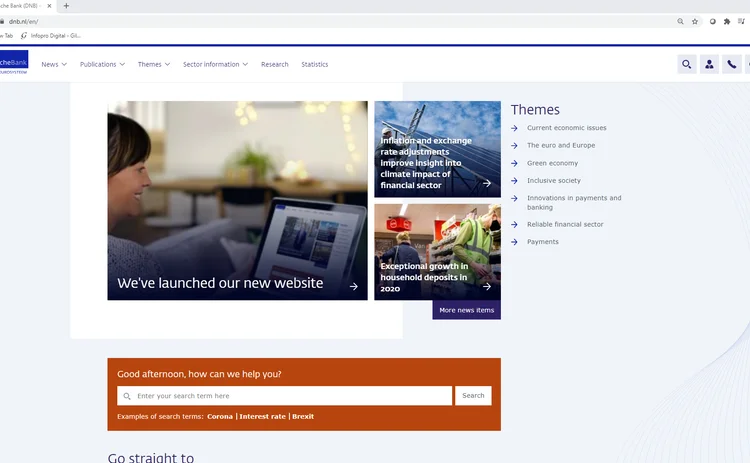Open inflation and climate impact news card
750x463 pixels.
(438, 149)
